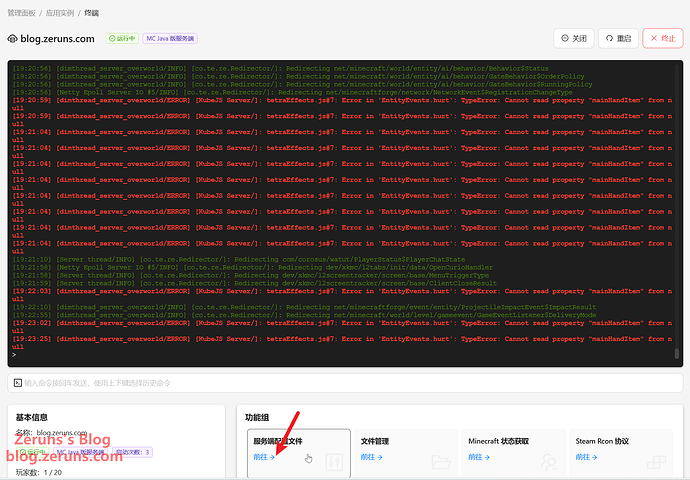The image size is (690, 480).
Task: Click the [19:23:25] KubeJS error log line
Action: click(x=342, y=343)
